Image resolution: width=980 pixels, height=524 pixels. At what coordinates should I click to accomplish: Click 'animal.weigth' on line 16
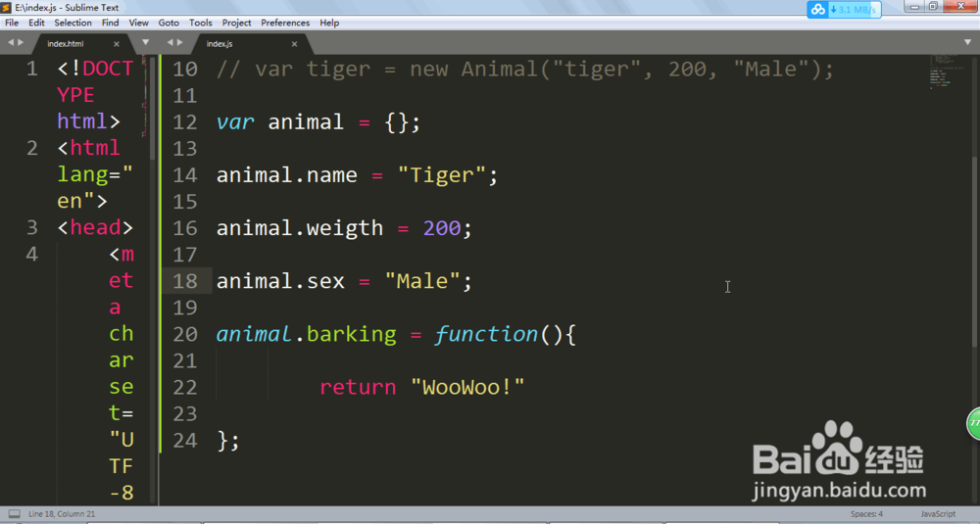(x=300, y=228)
